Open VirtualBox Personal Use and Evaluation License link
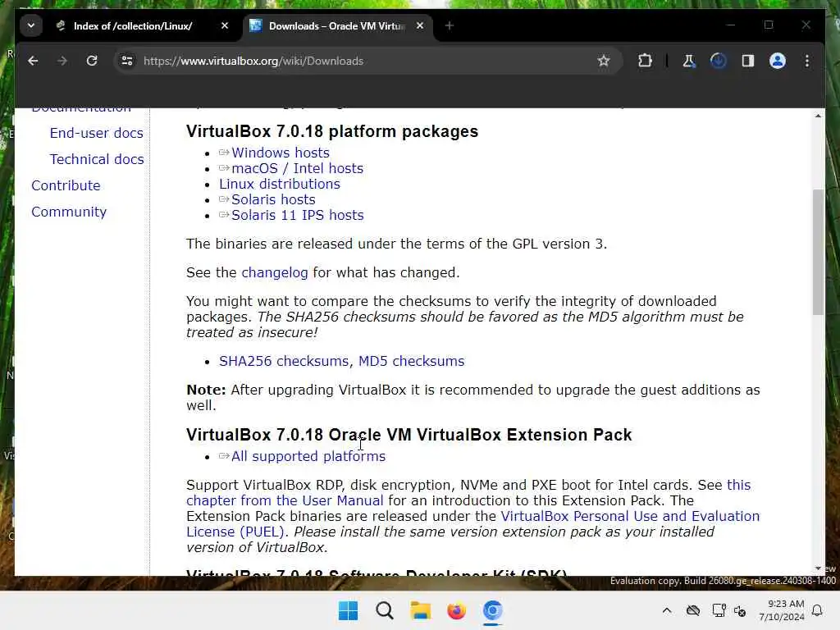The height and width of the screenshot is (630, 840). pyautogui.click(x=630, y=516)
